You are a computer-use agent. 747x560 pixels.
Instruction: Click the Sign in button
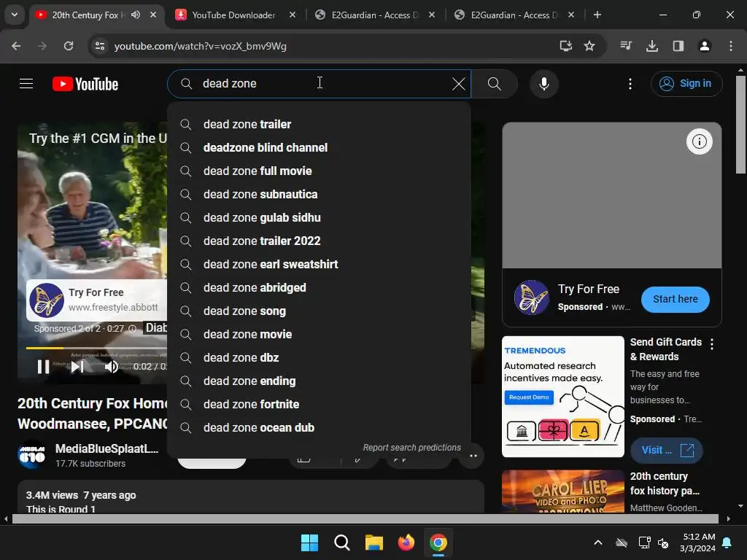[686, 84]
